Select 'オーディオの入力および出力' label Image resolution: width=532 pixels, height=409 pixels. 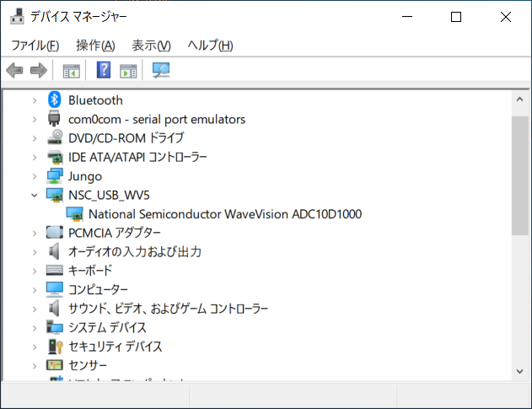(x=135, y=252)
